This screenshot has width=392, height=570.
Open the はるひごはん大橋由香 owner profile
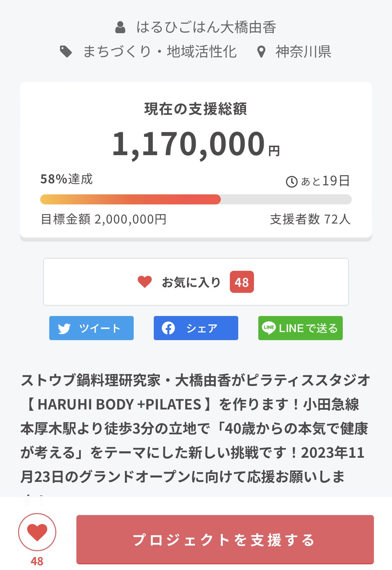(x=206, y=27)
